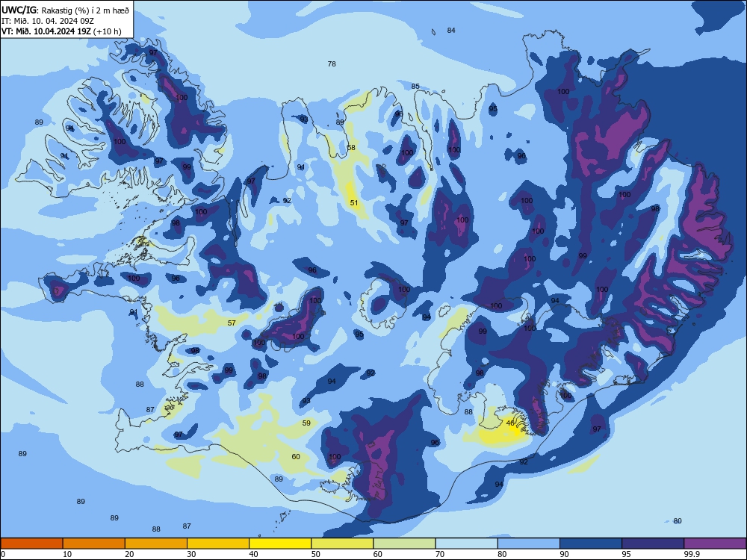Click the legend tick label '50'

315,554
